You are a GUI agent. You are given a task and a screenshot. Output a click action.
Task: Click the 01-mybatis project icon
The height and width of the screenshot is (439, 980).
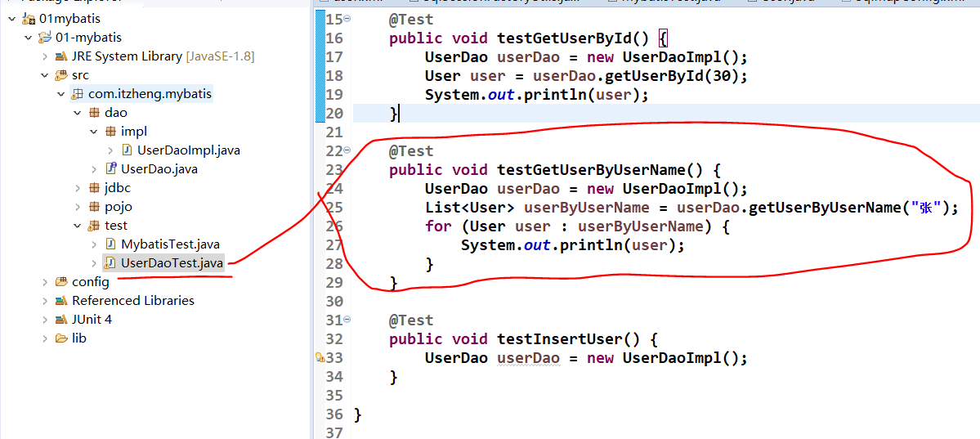tap(45, 38)
